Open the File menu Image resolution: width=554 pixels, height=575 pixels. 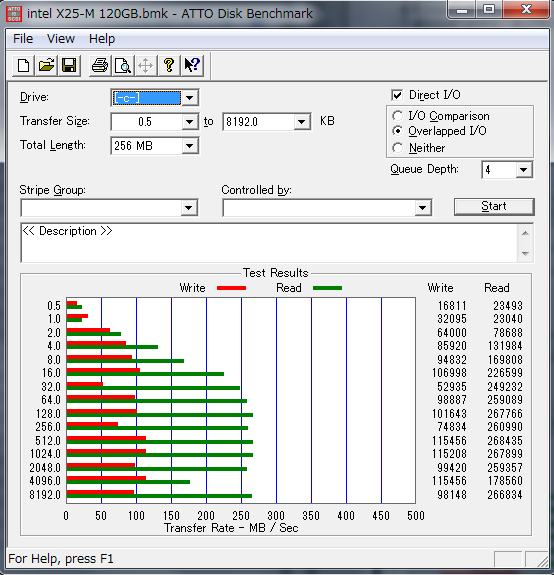tap(23, 39)
